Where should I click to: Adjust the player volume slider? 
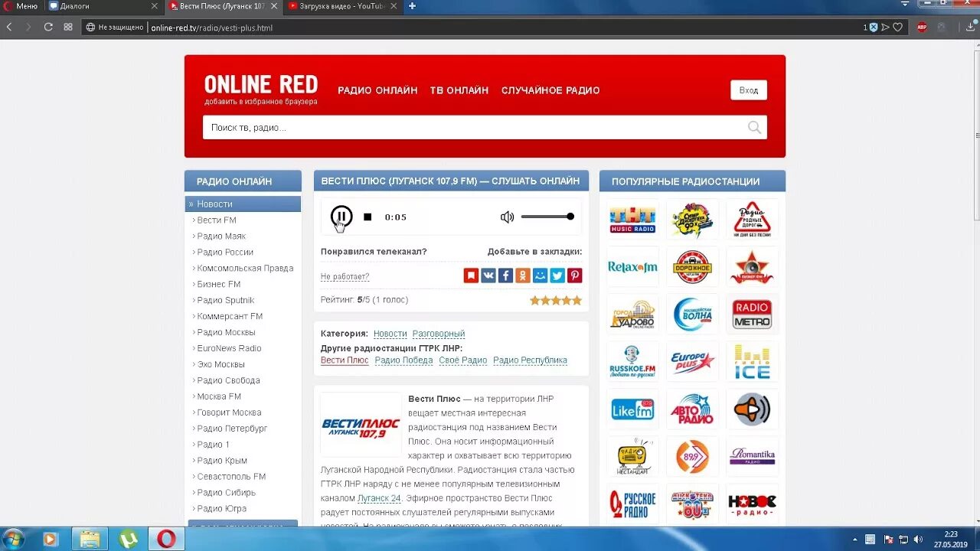tap(547, 217)
